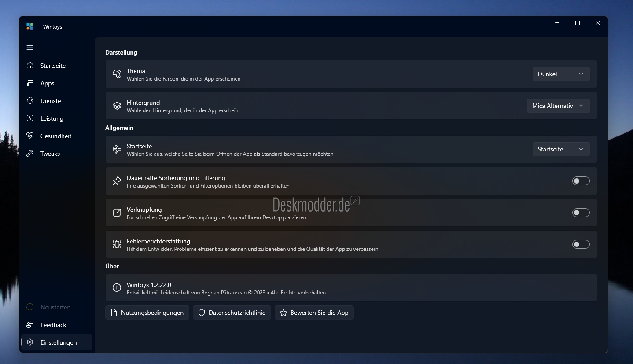Open the Startseite default page dropdown

point(561,149)
